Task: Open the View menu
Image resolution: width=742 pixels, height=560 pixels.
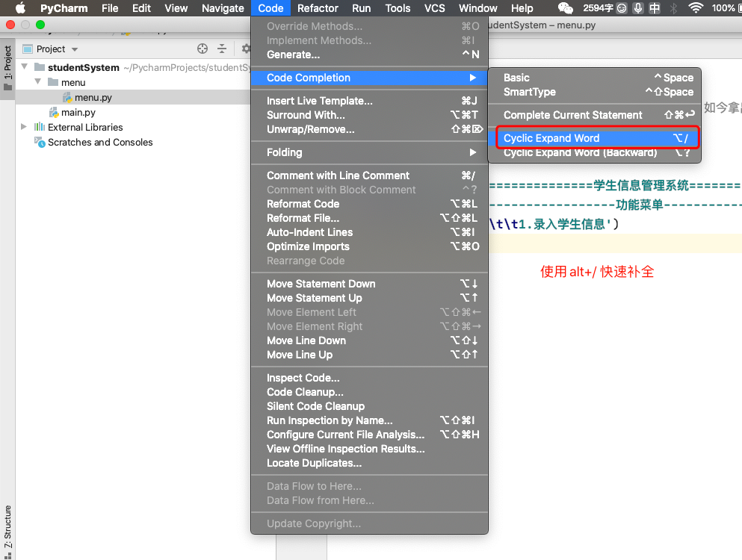Action: coord(176,8)
